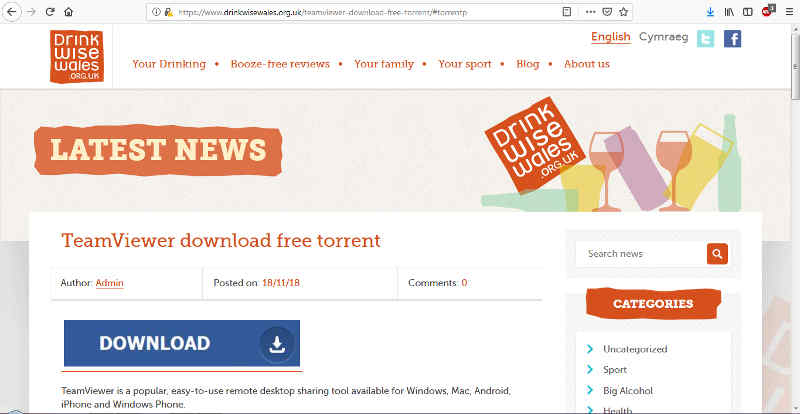Open the Facebook icon in header
This screenshot has height=414, width=800.
732,39
